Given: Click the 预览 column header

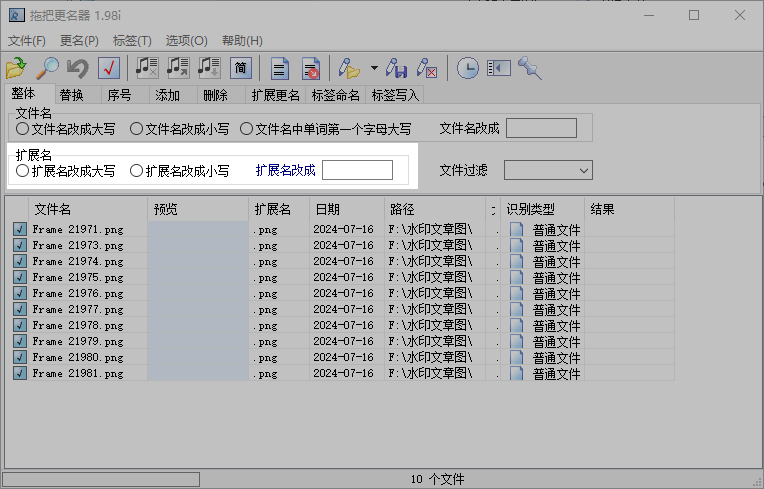Looking at the screenshot, I should (x=198, y=209).
